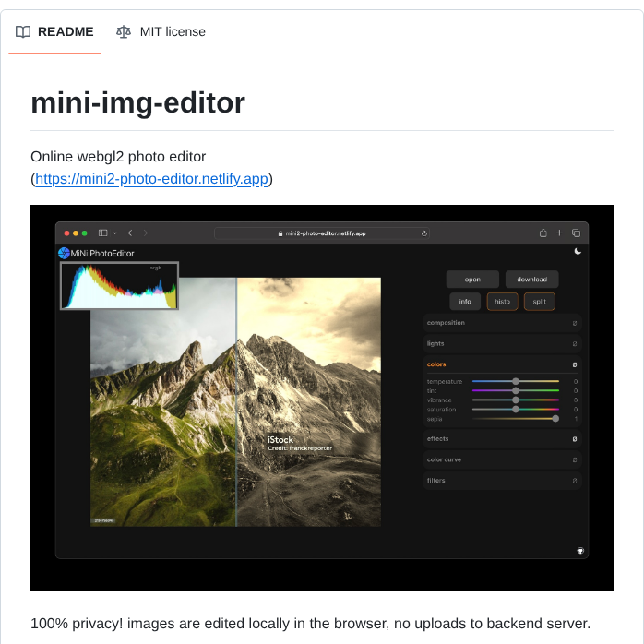Click the sepia slider handle
Image resolution: width=644 pixels, height=644 pixels.
(555, 419)
